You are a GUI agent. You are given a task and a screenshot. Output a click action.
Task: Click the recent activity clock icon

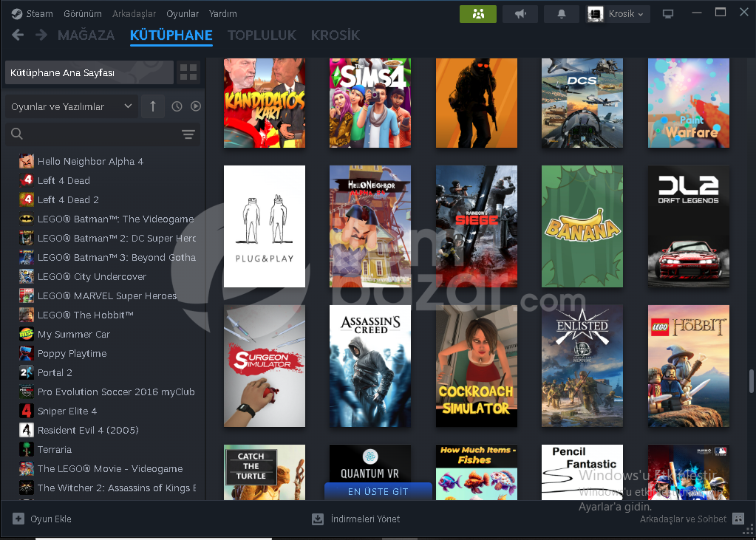pyautogui.click(x=177, y=106)
